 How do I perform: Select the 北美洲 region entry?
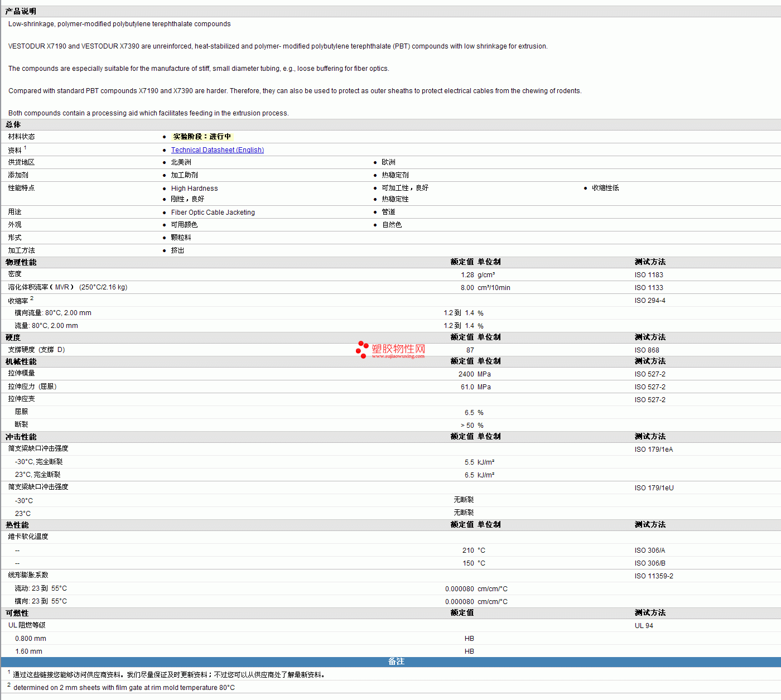tap(181, 162)
